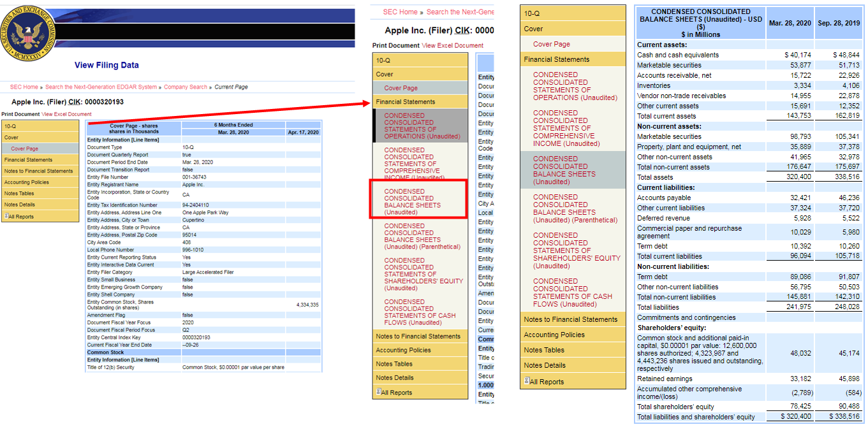Click Vendor non-trade receivables row label
This screenshot has width=868, height=427.
pos(682,96)
